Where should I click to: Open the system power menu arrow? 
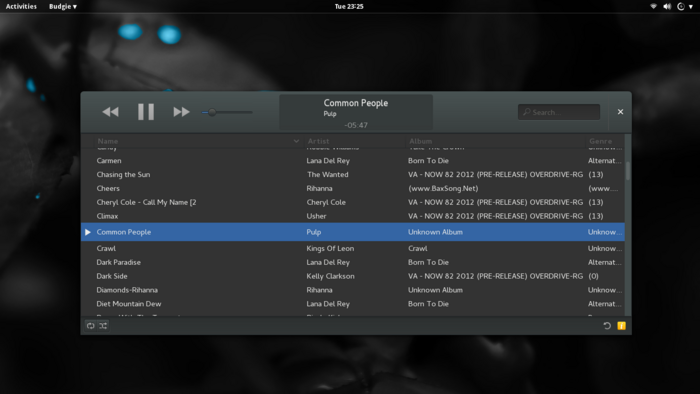tap(691, 7)
